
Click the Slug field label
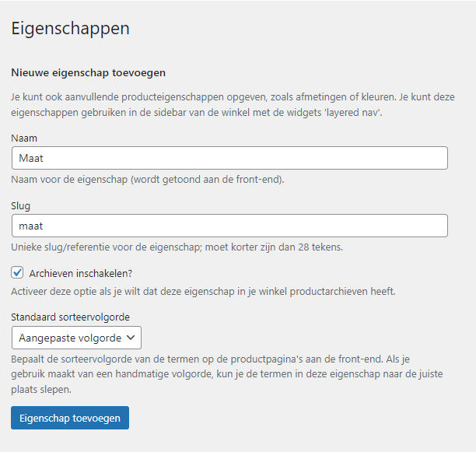[21, 206]
